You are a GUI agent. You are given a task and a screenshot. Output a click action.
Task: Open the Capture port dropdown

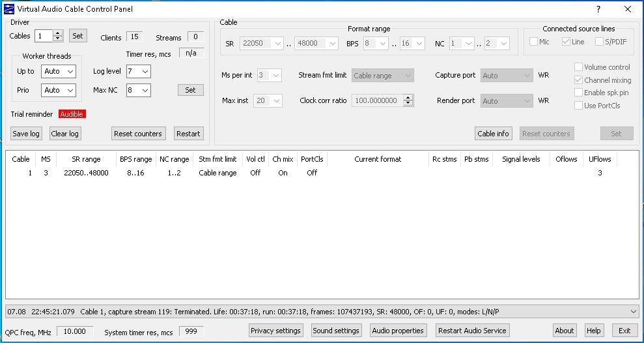(507, 76)
